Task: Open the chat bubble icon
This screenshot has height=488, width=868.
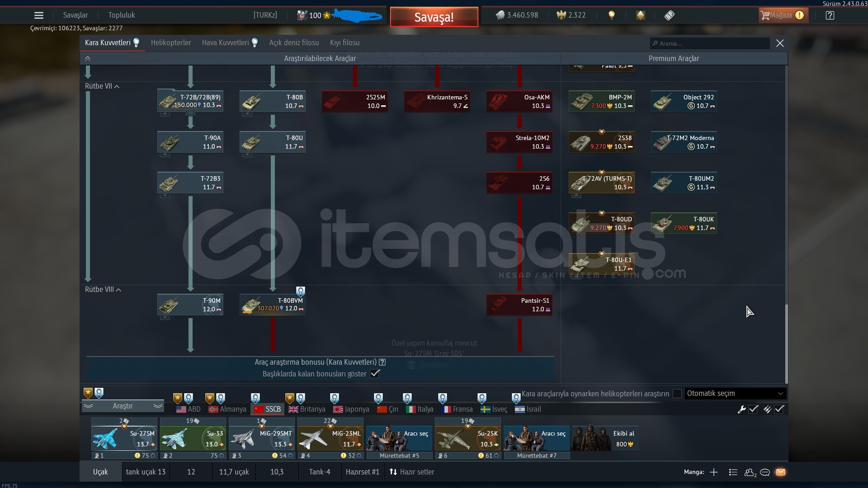Action: [765, 472]
